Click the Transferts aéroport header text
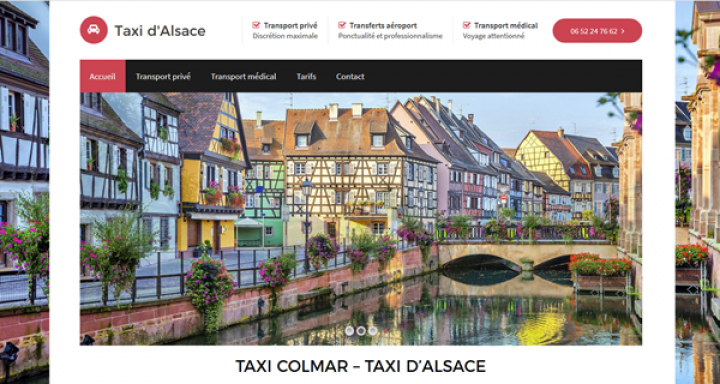The width and height of the screenshot is (720, 384). 383,25
